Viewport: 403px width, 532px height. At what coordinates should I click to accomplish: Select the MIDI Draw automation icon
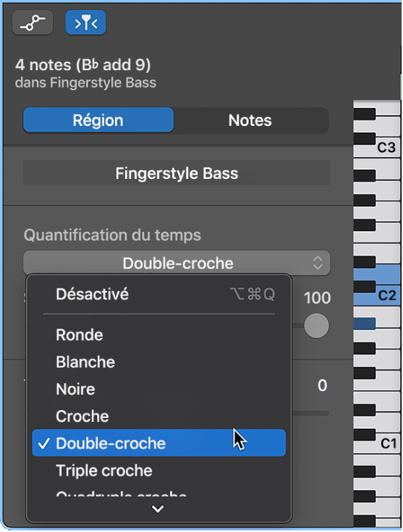coord(32,22)
